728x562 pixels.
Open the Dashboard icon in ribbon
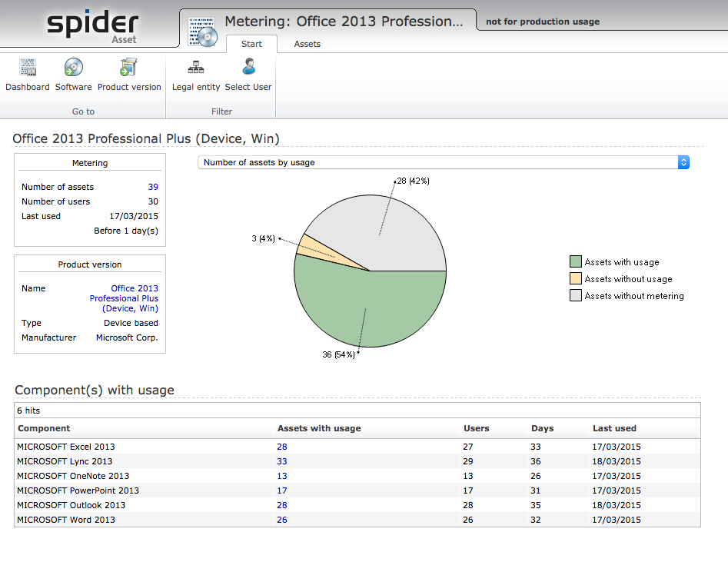(28, 68)
